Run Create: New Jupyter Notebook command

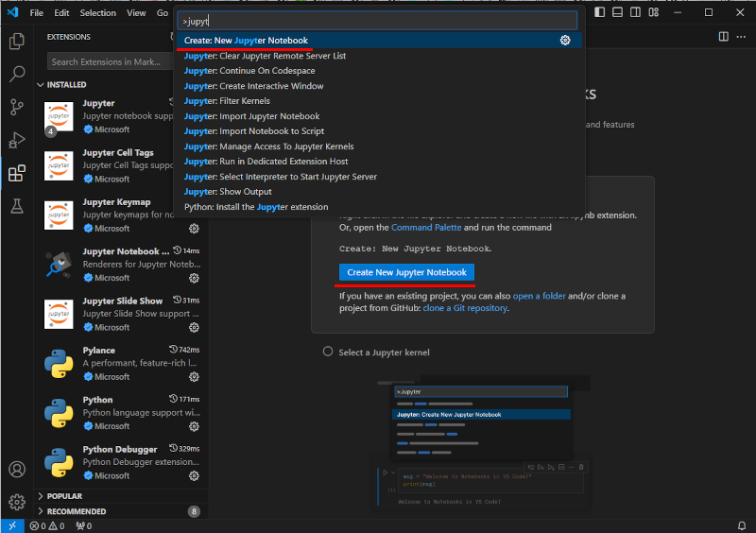[379, 41]
